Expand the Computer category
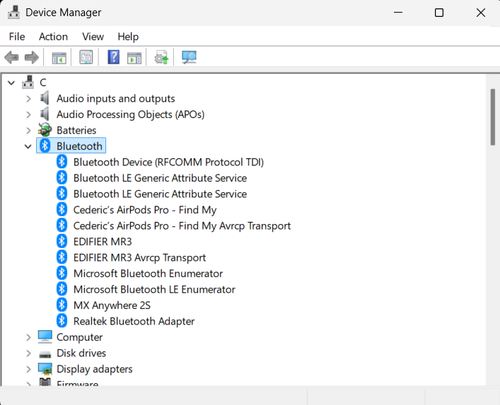The image size is (500, 405). (28, 338)
